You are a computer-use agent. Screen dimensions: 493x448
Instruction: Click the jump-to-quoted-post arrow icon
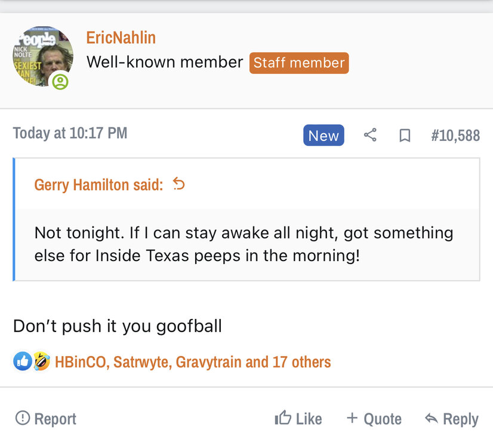(x=179, y=184)
